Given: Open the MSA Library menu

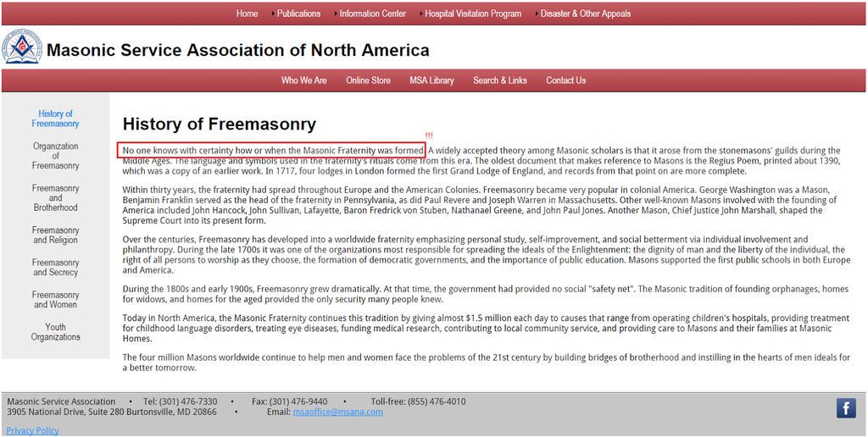Looking at the screenshot, I should click(x=431, y=80).
